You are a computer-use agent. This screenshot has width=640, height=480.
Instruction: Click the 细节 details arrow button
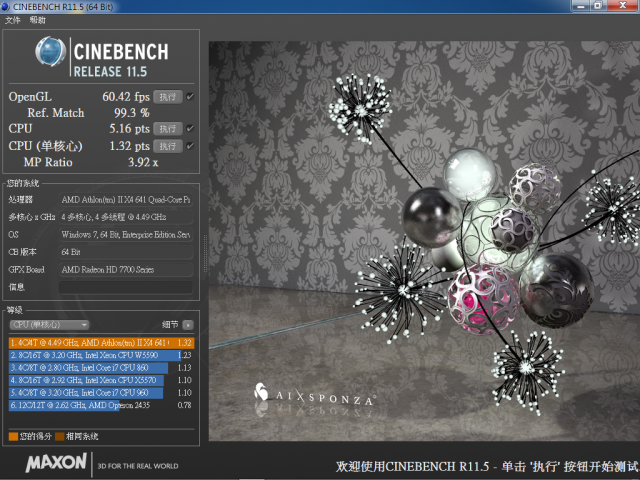pyautogui.click(x=188, y=325)
